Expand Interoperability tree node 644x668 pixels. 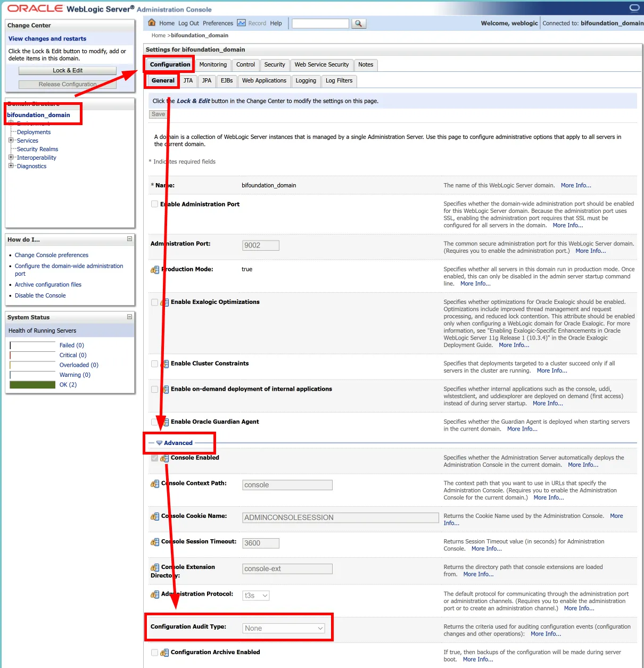coord(11,158)
